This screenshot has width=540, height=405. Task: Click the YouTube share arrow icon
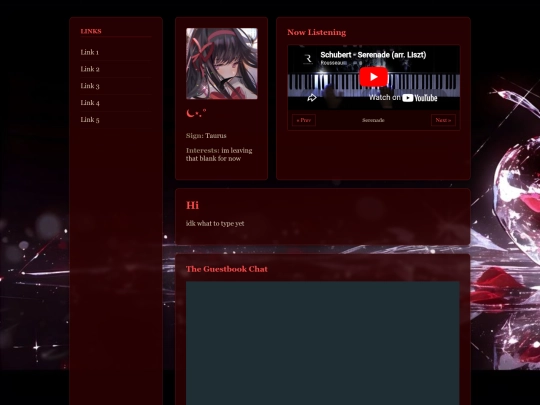click(x=312, y=98)
